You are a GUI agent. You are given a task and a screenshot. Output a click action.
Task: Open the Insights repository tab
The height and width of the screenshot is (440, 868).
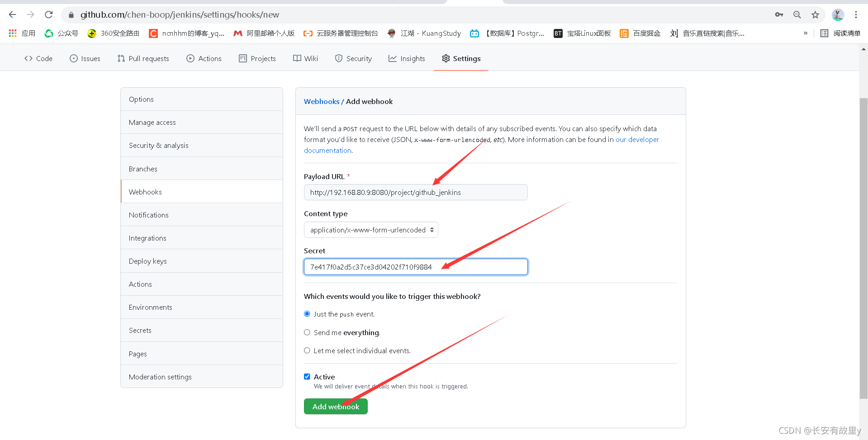click(407, 58)
